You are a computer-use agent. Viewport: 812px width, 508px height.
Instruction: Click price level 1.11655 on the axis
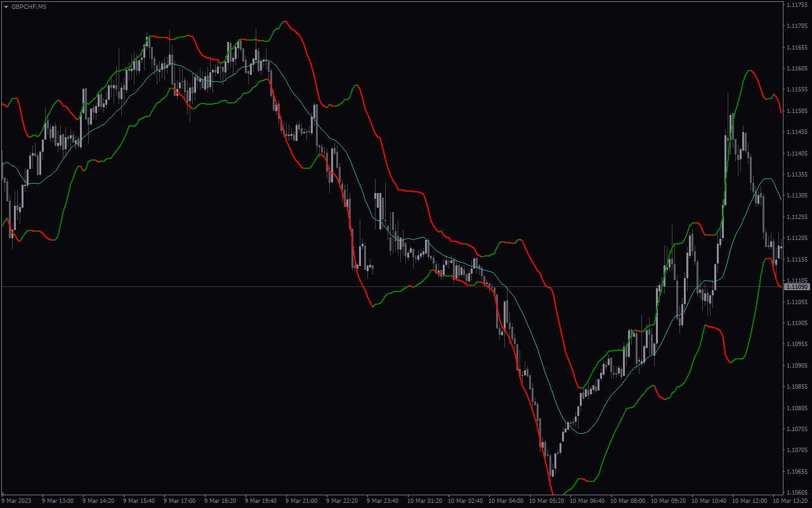pos(797,47)
